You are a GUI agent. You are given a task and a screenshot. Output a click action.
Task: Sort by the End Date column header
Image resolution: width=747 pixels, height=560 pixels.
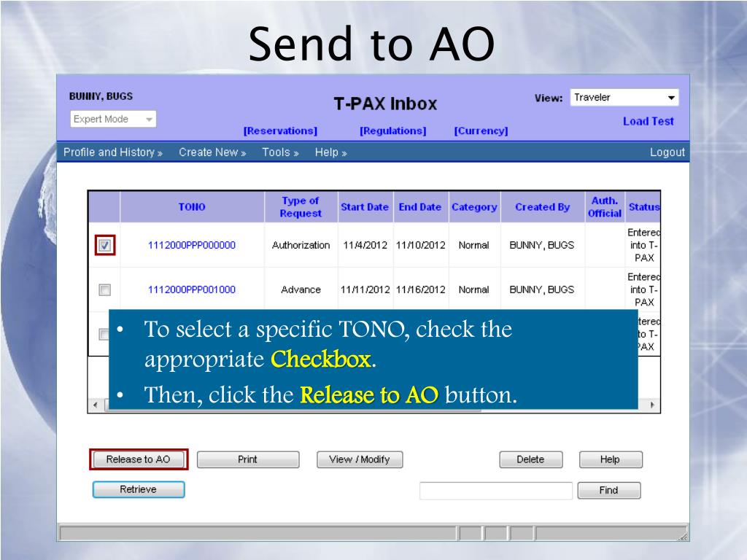coord(420,207)
